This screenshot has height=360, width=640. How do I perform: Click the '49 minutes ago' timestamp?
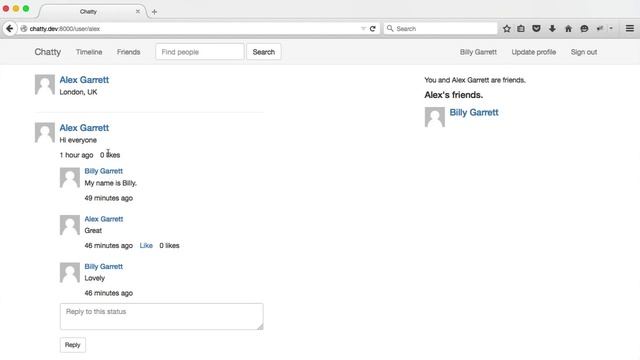click(x=109, y=198)
